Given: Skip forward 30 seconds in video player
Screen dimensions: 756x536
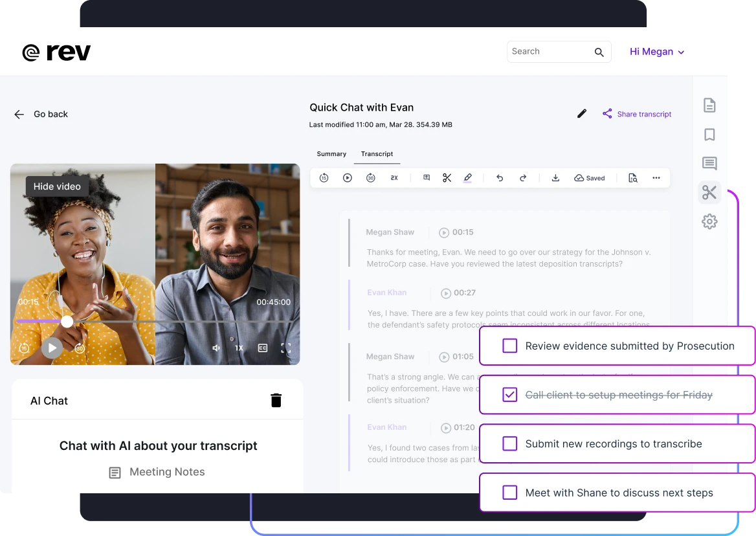Looking at the screenshot, I should (x=80, y=348).
